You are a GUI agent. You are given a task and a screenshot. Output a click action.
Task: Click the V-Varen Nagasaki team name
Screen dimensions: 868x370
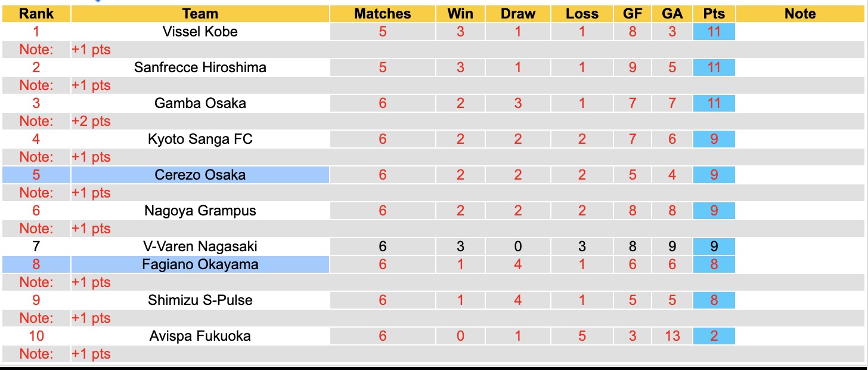(200, 246)
